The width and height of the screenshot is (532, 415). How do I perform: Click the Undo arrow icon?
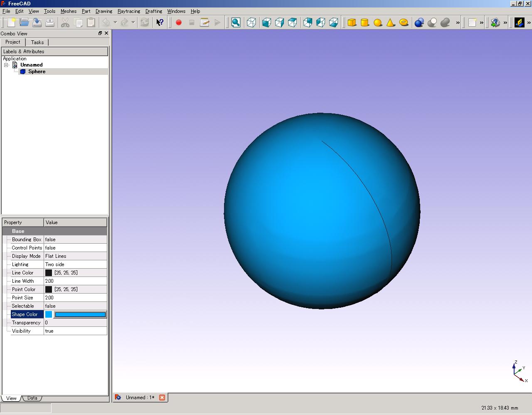pos(106,22)
